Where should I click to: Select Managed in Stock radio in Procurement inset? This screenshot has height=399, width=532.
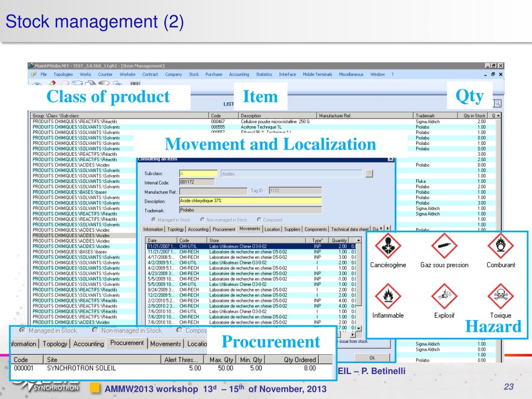tap(22, 330)
